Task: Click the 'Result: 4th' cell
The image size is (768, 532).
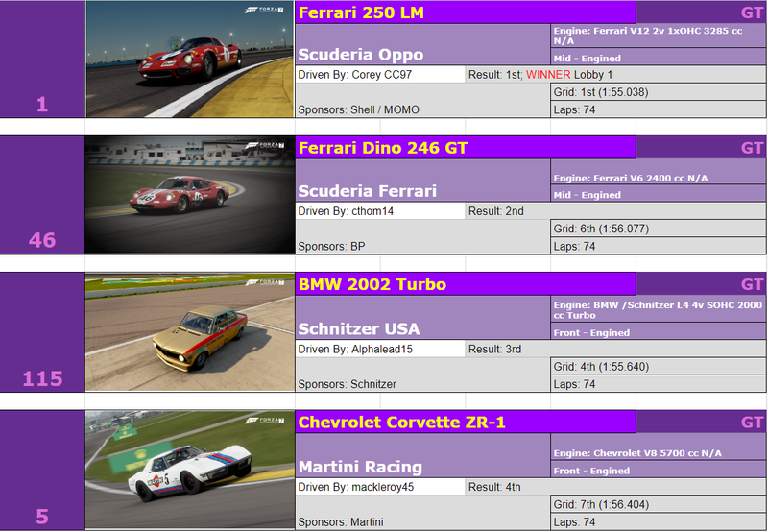Action: coord(615,487)
